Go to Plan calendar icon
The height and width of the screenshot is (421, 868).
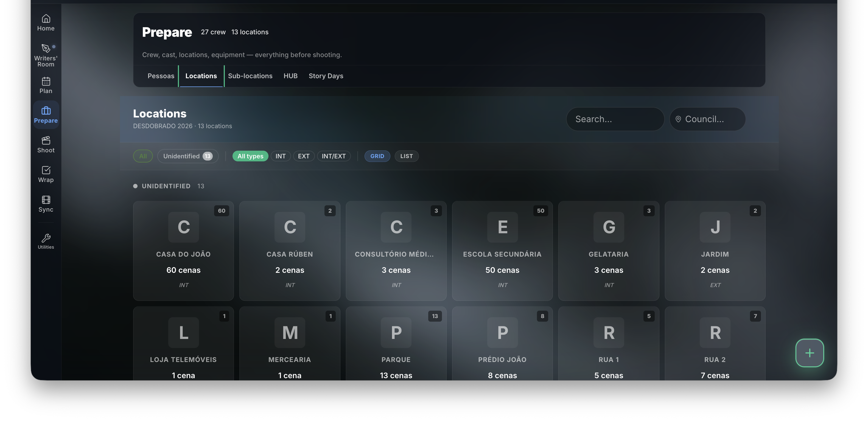pyautogui.click(x=46, y=81)
